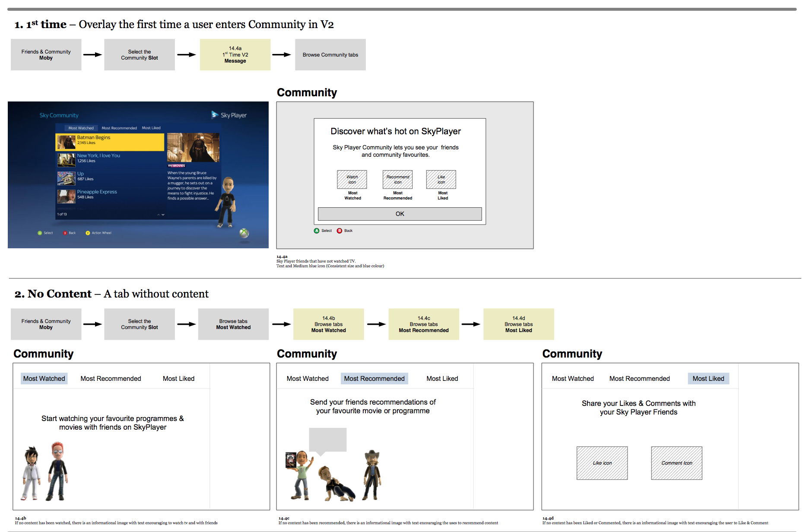
Task: Click the Comment icon placeholder
Action: tap(676, 463)
